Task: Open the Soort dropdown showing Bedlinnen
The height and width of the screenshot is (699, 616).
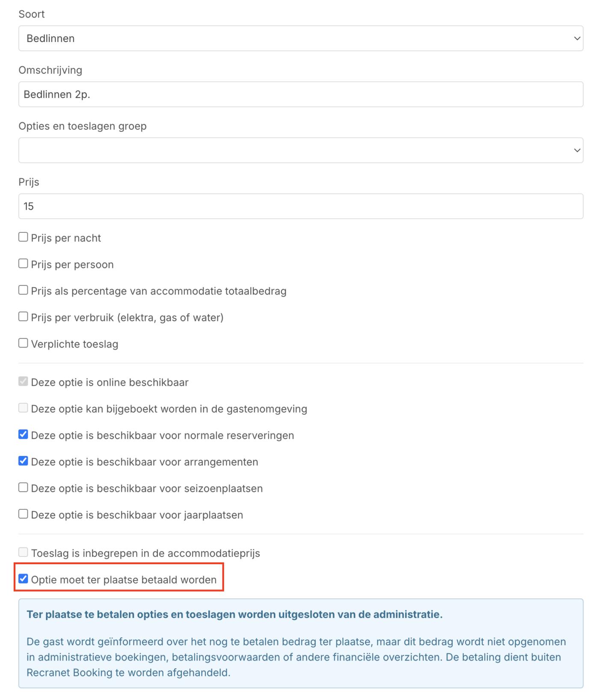Action: pyautogui.click(x=300, y=39)
